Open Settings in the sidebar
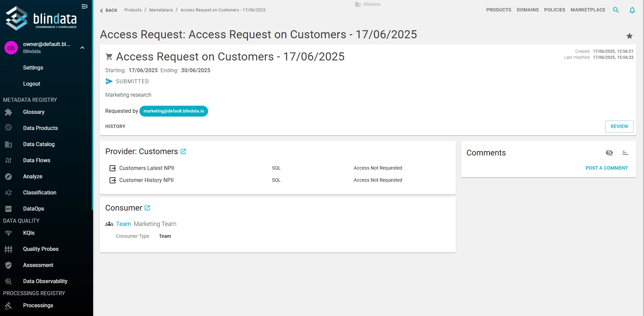The width and height of the screenshot is (644, 316). coord(33,67)
